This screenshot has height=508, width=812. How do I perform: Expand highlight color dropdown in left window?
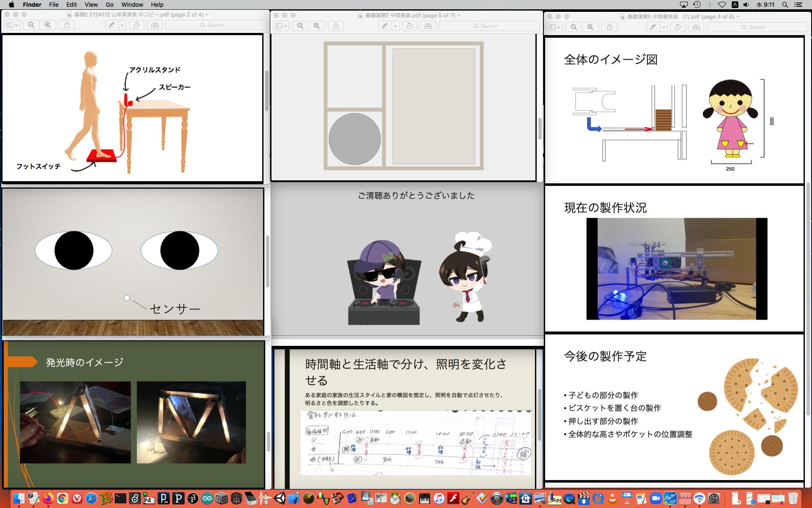point(122,25)
